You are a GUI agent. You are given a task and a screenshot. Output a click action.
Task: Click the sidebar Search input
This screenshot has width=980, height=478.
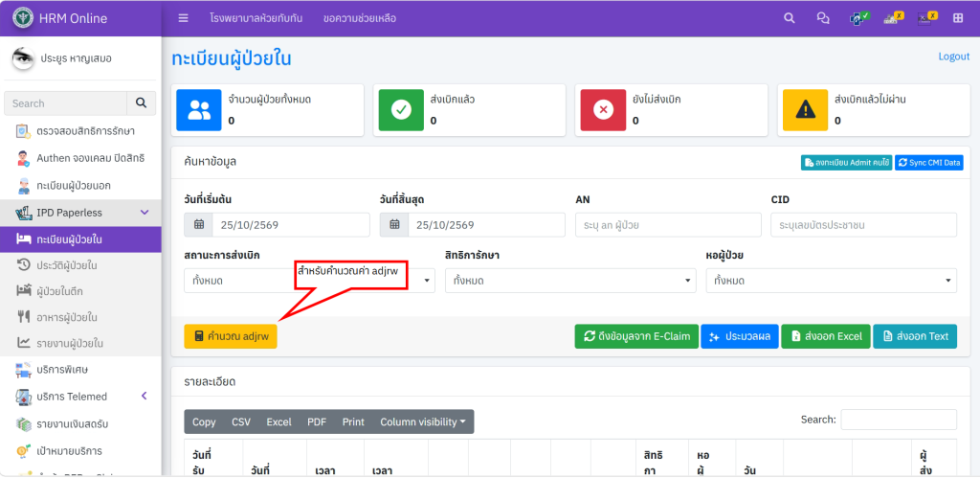[x=66, y=103]
